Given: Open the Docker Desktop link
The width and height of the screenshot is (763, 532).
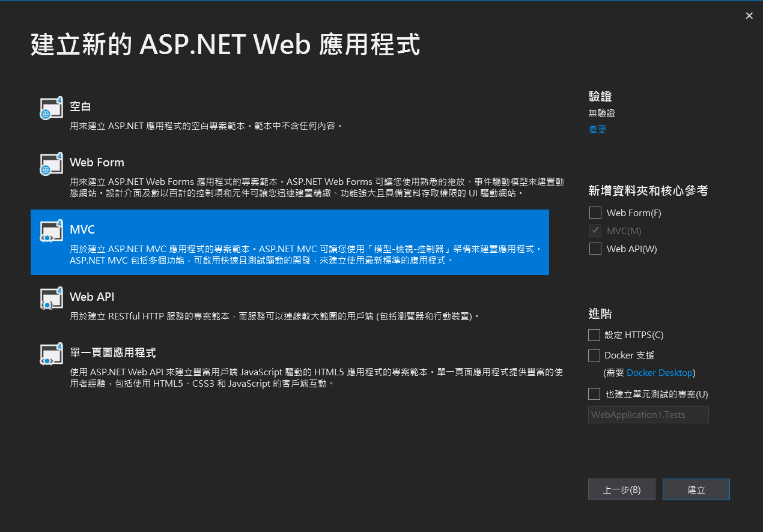Looking at the screenshot, I should click(659, 373).
